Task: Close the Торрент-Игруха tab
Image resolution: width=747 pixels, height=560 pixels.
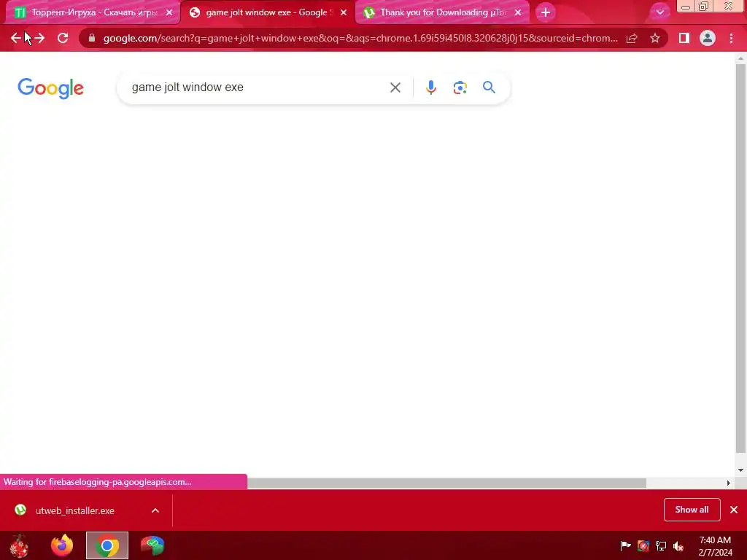Action: pos(169,12)
